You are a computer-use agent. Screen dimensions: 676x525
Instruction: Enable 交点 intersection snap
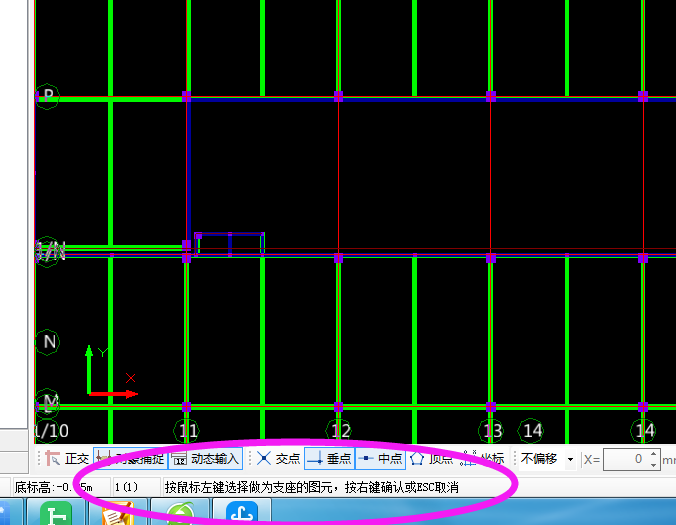pos(279,459)
